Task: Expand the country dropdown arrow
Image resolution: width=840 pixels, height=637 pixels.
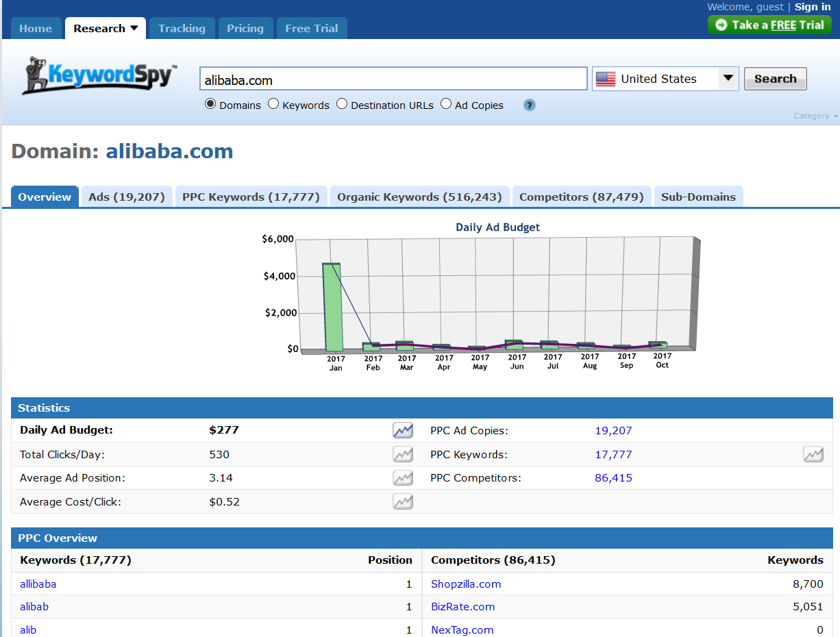Action: pos(728,78)
